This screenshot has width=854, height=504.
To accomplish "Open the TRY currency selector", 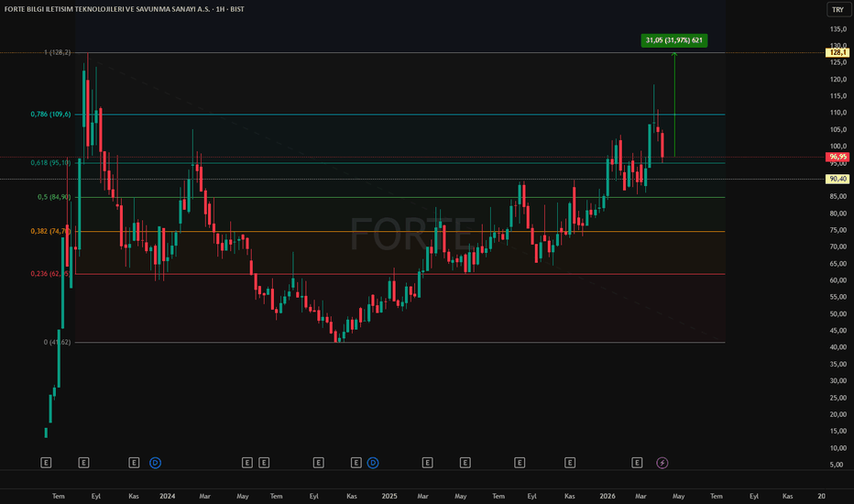I will [x=838, y=9].
